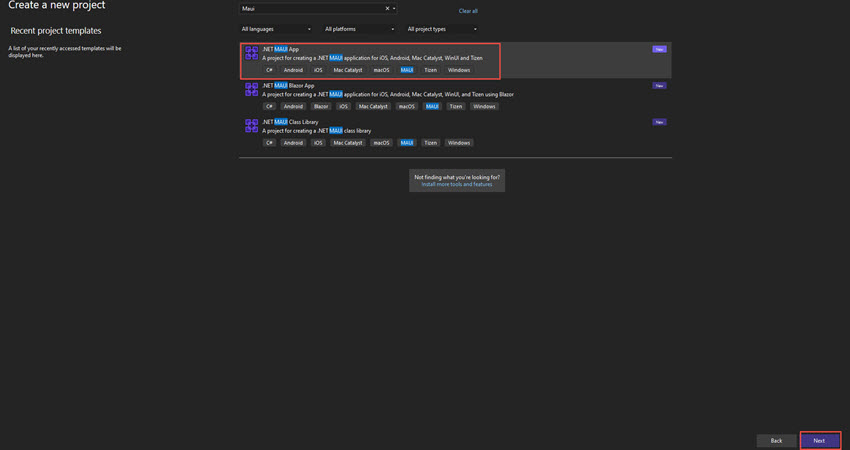
Task: Click the Clear all filters link
Action: point(468,11)
